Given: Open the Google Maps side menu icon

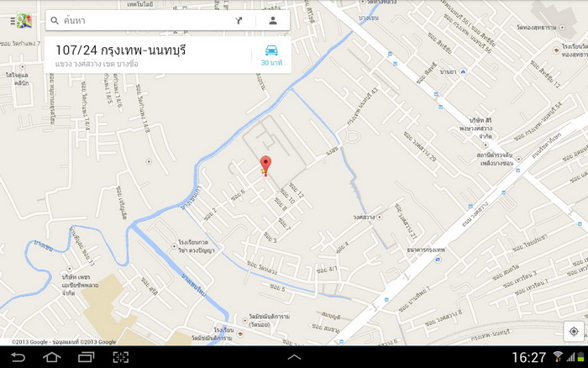Looking at the screenshot, I should pyautogui.click(x=21, y=21).
